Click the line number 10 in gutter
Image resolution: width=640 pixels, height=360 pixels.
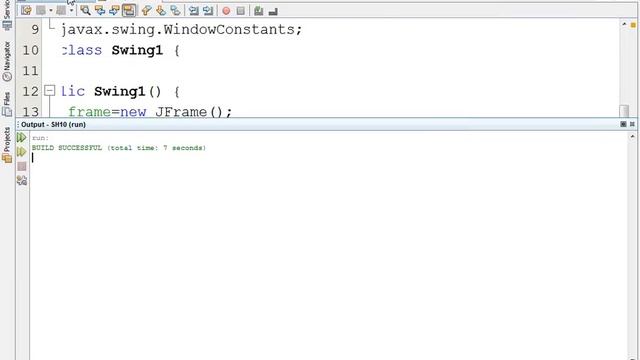pyautogui.click(x=31, y=50)
